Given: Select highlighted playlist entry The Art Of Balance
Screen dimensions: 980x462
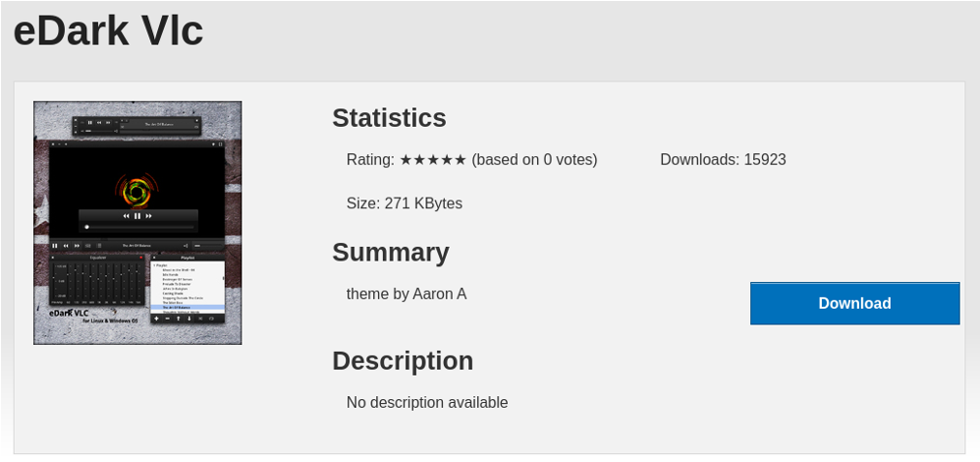Looking at the screenshot, I should pyautogui.click(x=187, y=308).
